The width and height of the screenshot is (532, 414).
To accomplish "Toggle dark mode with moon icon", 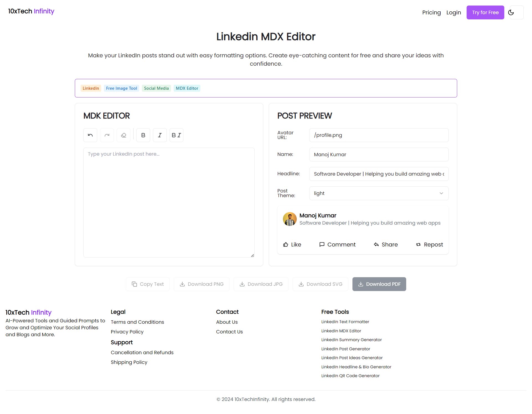I will point(511,12).
